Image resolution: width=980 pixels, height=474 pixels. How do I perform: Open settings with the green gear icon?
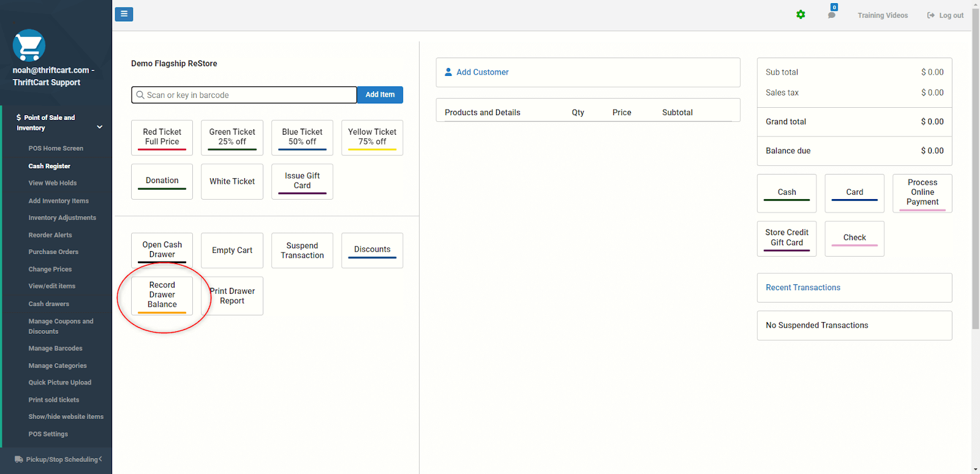click(801, 15)
